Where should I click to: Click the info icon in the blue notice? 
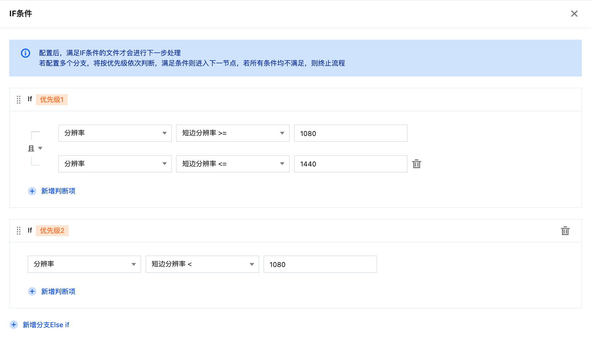tap(26, 53)
